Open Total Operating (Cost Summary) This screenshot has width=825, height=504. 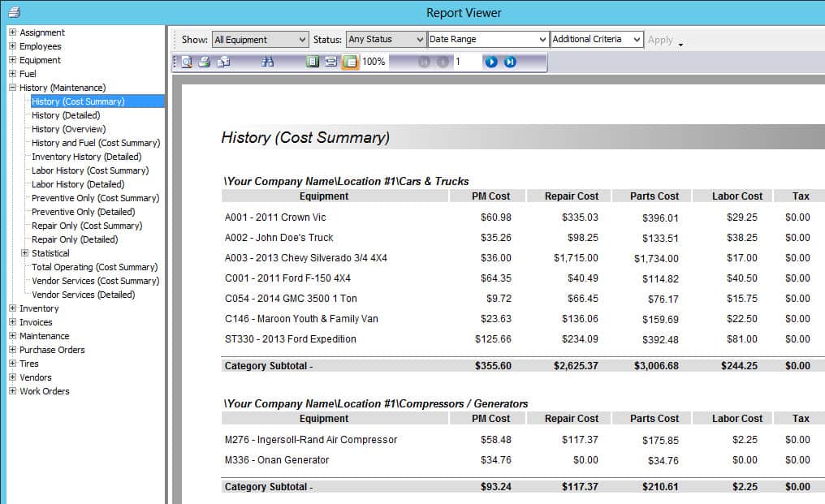[95, 267]
